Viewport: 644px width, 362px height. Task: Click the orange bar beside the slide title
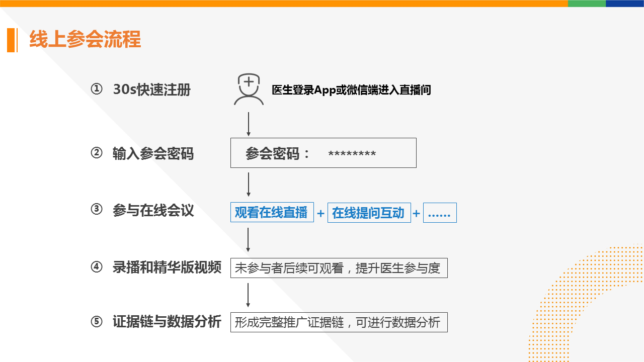[11, 40]
